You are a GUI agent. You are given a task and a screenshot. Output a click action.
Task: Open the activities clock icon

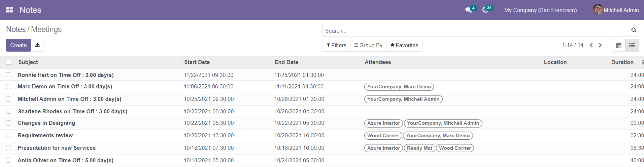pyautogui.click(x=485, y=10)
